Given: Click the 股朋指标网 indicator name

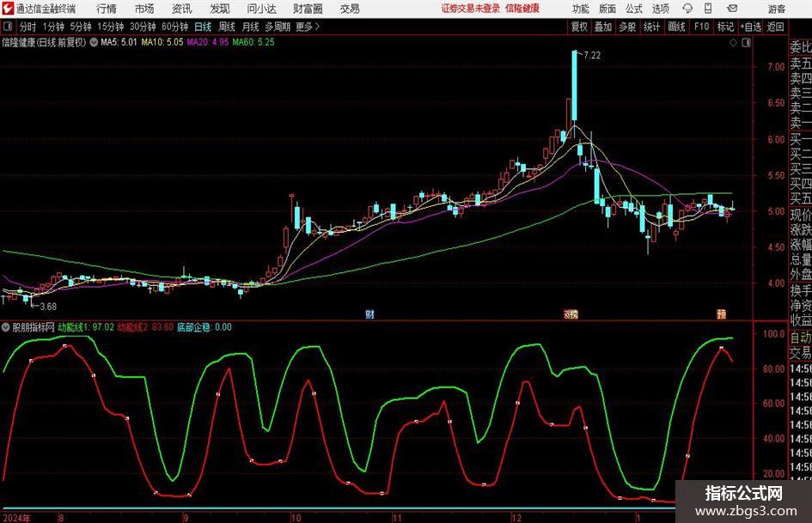Looking at the screenshot, I should click(x=34, y=327).
